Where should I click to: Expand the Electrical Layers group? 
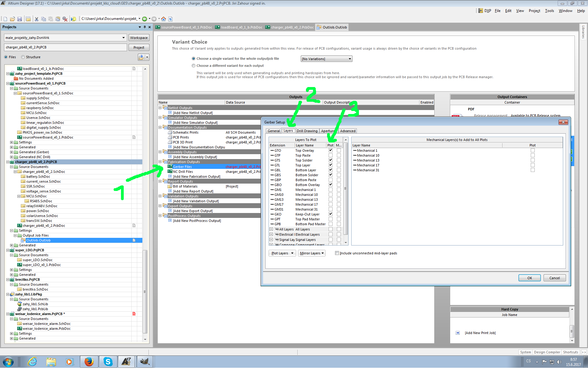[x=271, y=234]
